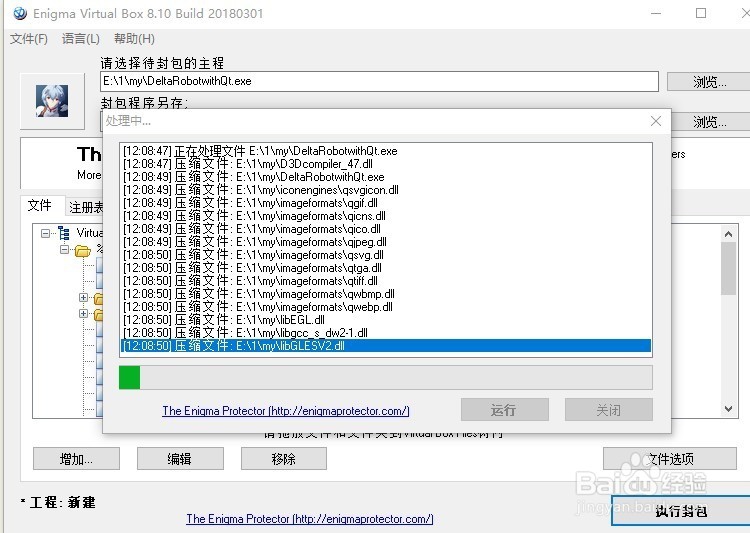Click the anime character application icon
The width and height of the screenshot is (750, 533).
52,101
